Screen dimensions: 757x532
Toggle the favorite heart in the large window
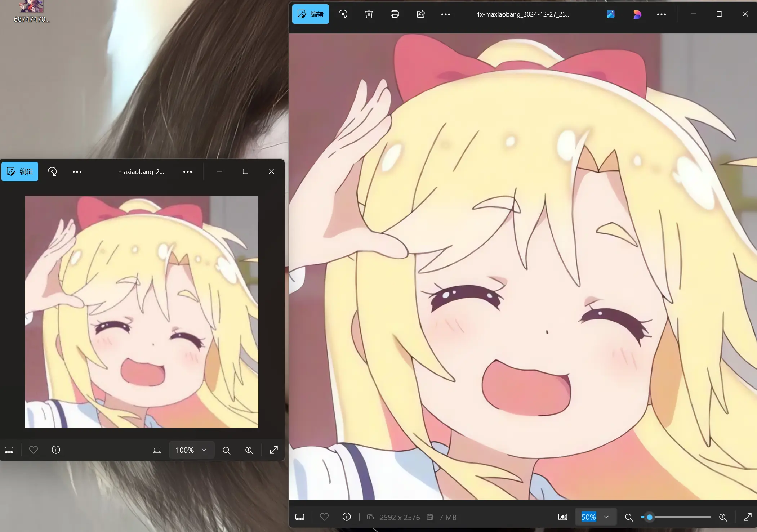pyautogui.click(x=324, y=517)
